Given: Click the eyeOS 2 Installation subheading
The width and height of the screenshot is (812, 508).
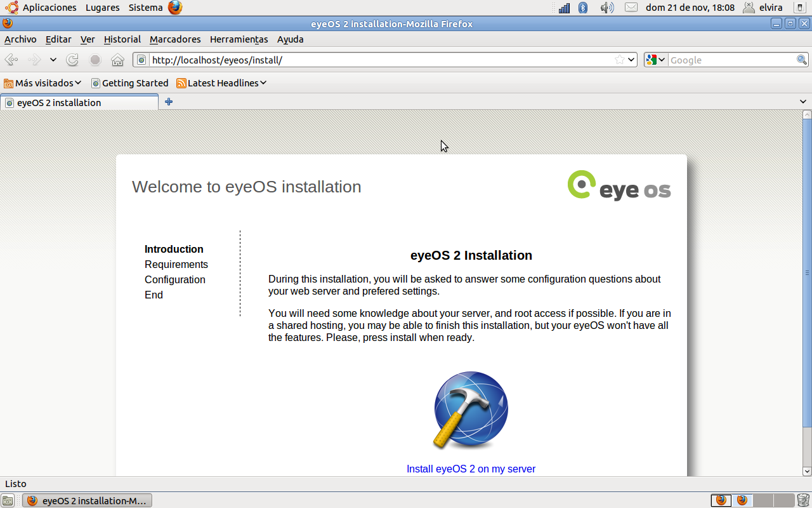Looking at the screenshot, I should (471, 255).
